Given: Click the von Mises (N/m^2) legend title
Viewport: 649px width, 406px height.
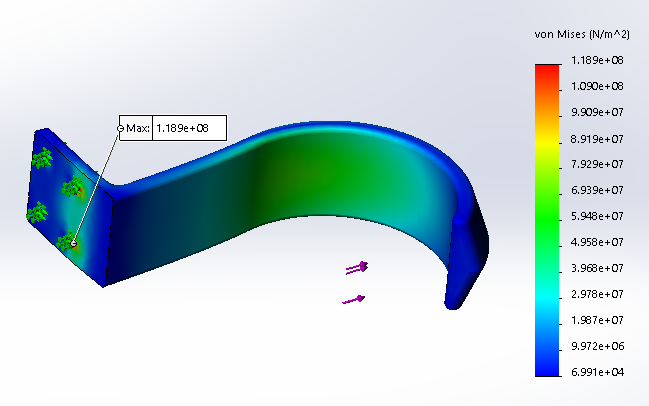Looking at the screenshot, I should pyautogui.click(x=582, y=34).
